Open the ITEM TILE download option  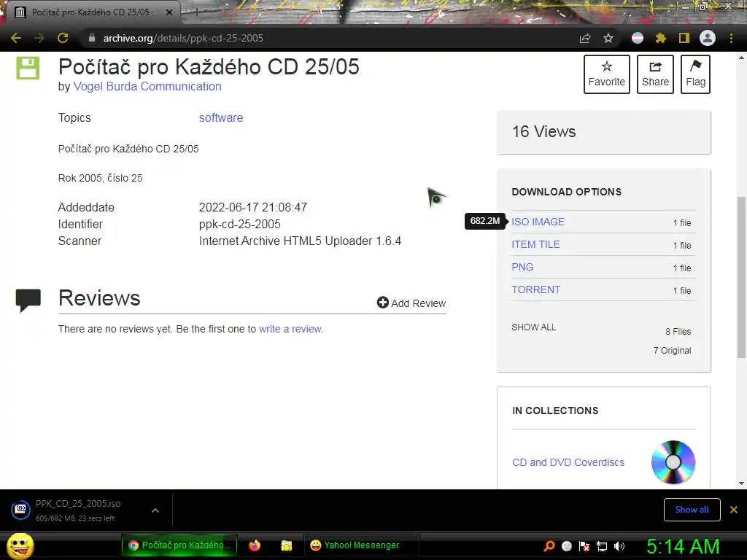click(535, 244)
